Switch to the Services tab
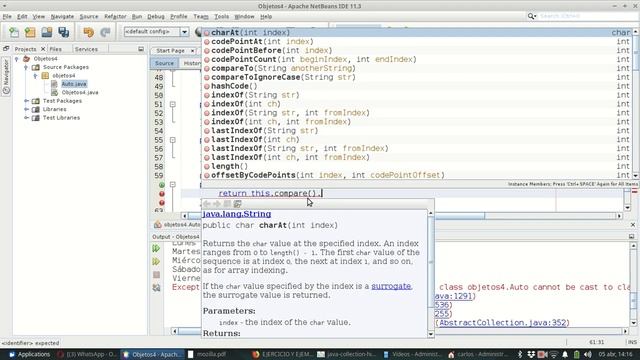The image size is (640, 360). coord(86,49)
